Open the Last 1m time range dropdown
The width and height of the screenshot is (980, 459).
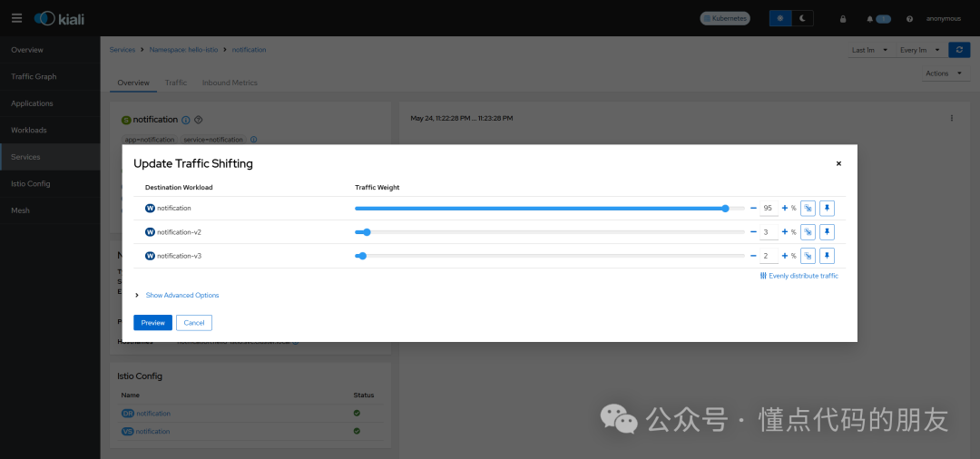tap(870, 50)
